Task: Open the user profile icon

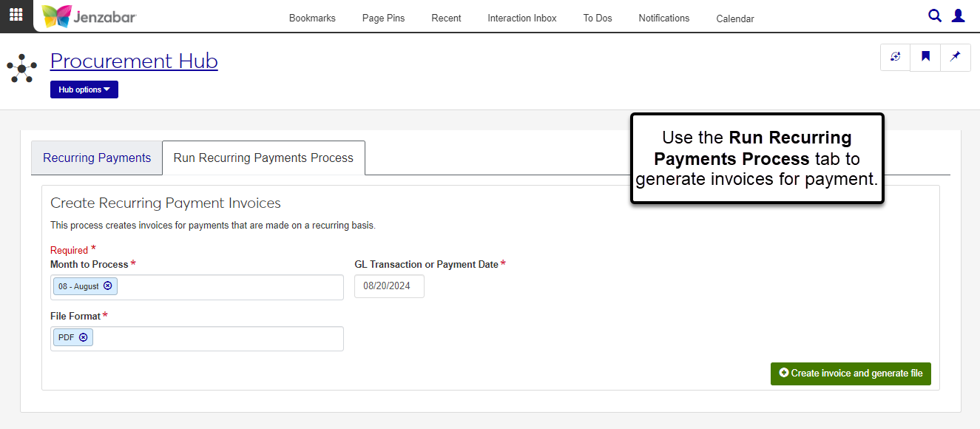Action: pyautogui.click(x=958, y=16)
